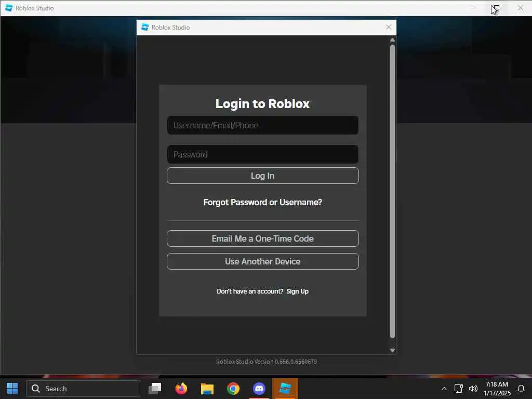532x399 pixels.
Task: Click the Username/Email/Phone input field
Action: tap(262, 125)
